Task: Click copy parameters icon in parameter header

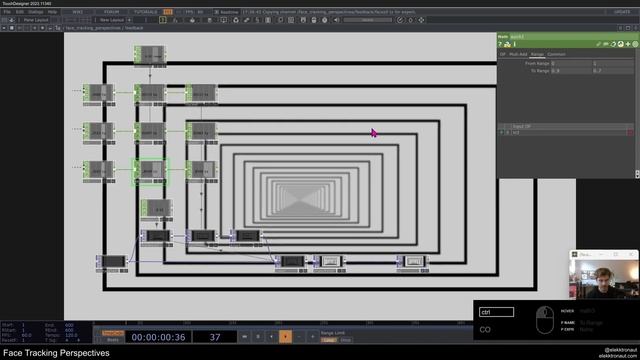Action: (x=613, y=44)
